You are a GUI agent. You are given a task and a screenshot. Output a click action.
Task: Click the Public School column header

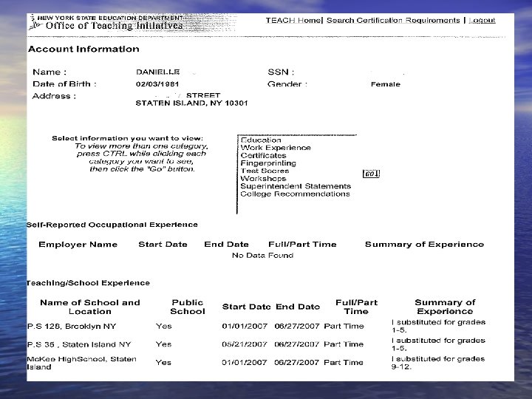pos(188,307)
